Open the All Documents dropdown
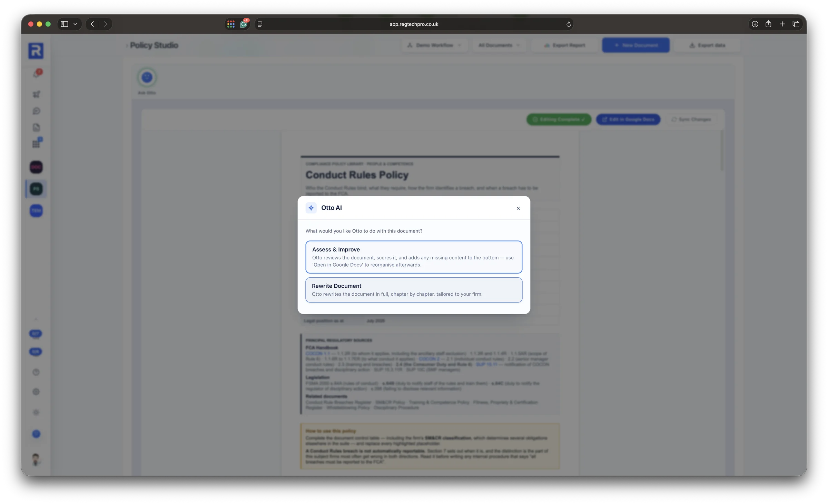828x504 pixels. [499, 45]
